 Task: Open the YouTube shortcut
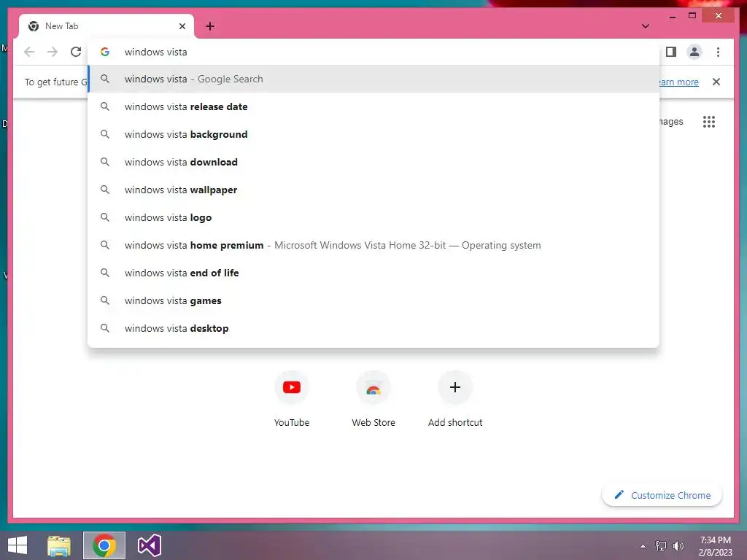pyautogui.click(x=292, y=399)
